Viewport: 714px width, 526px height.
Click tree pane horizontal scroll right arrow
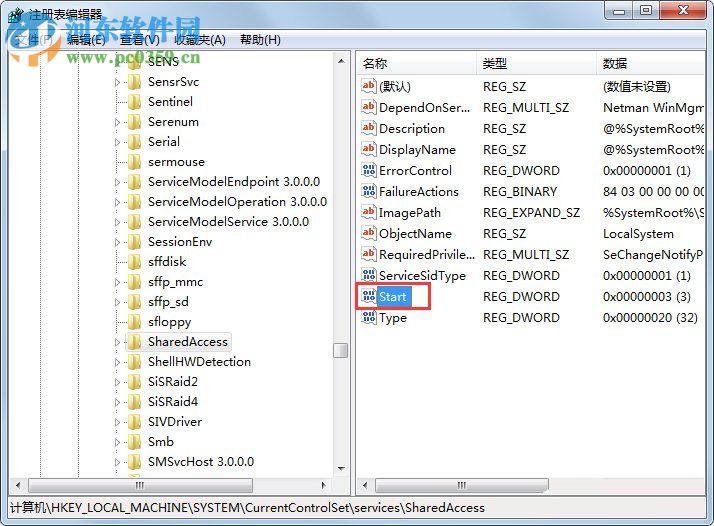(x=323, y=485)
